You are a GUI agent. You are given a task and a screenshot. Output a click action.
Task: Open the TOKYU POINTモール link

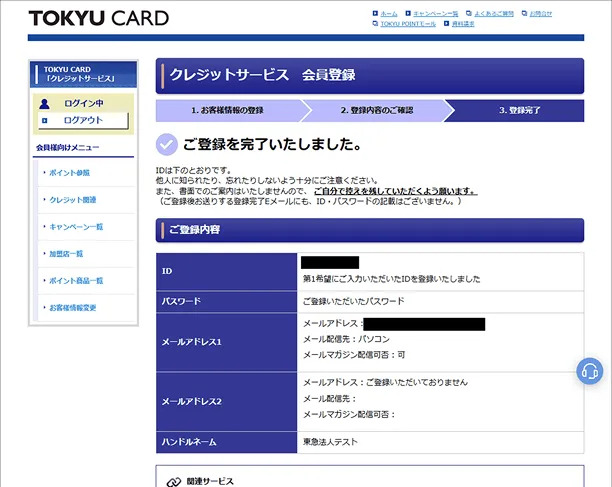(x=408, y=24)
